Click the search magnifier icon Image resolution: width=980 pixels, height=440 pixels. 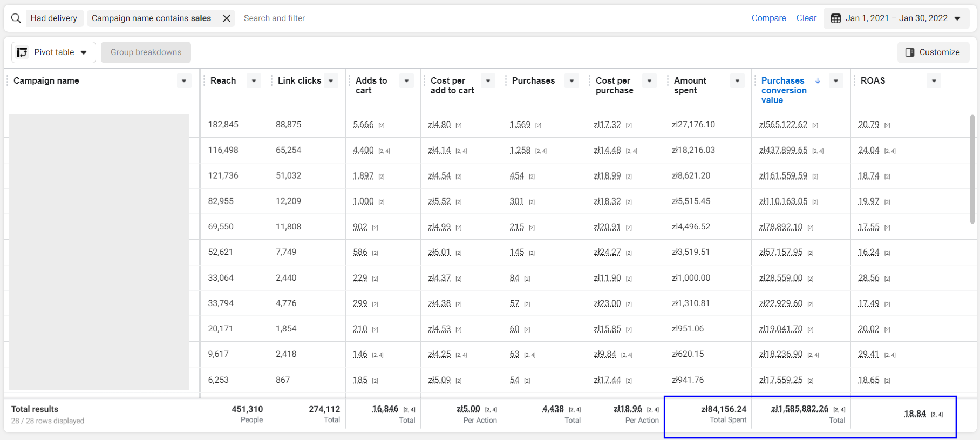(16, 18)
